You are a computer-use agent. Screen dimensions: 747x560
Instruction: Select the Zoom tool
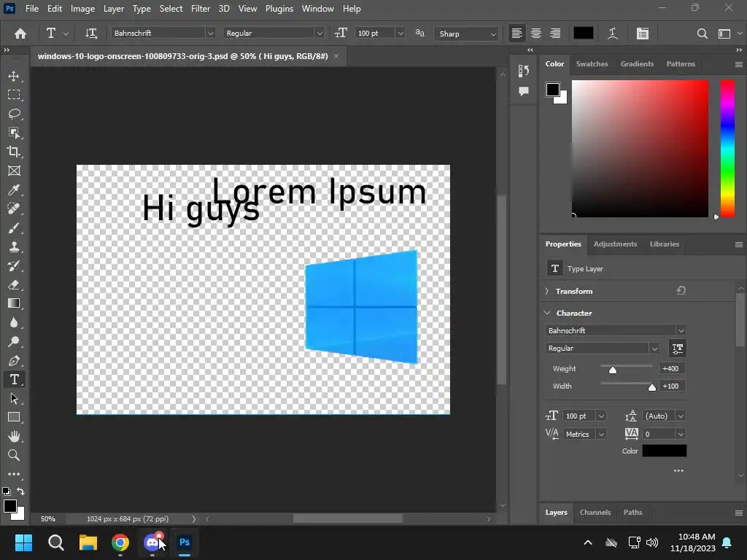point(14,455)
